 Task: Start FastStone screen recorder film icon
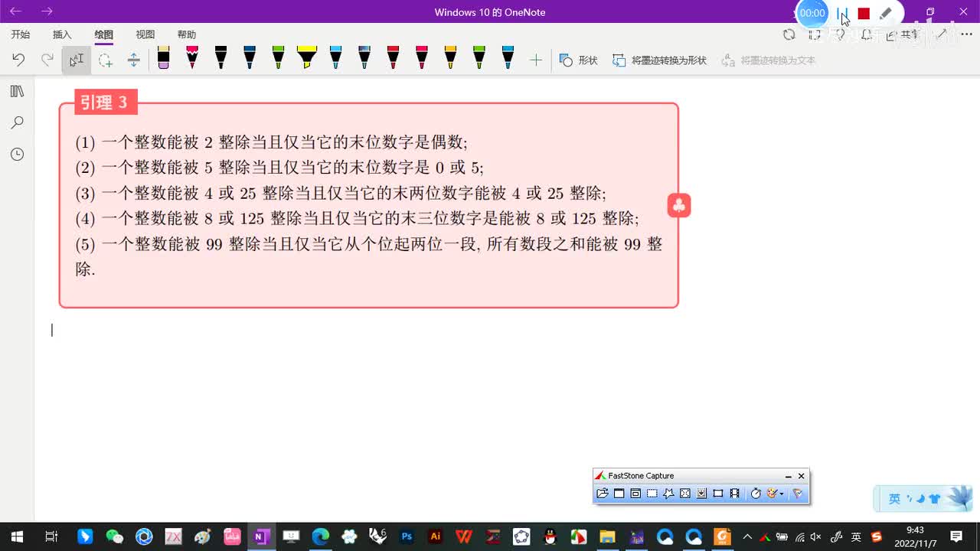tap(735, 494)
